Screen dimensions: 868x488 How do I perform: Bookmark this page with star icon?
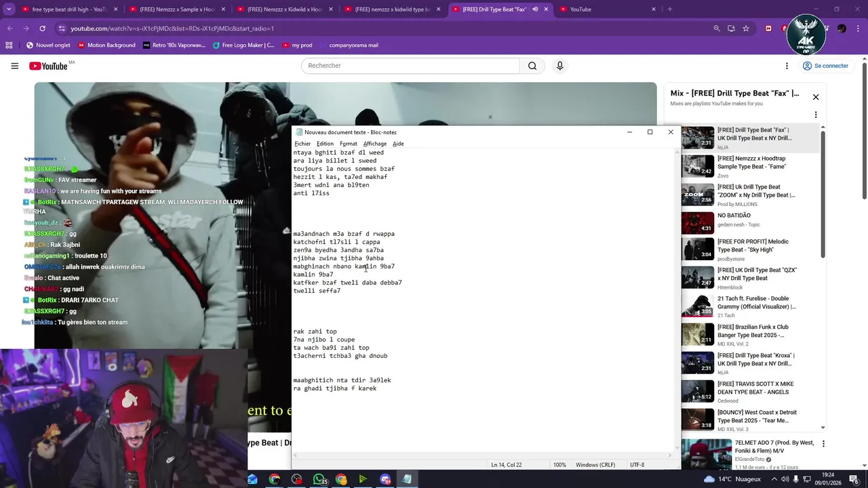pyautogui.click(x=746, y=28)
